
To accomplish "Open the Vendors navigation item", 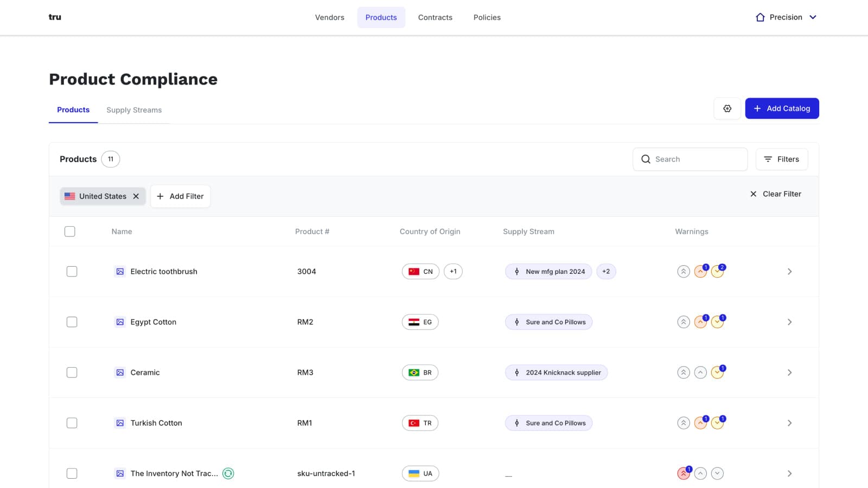I will coord(329,17).
